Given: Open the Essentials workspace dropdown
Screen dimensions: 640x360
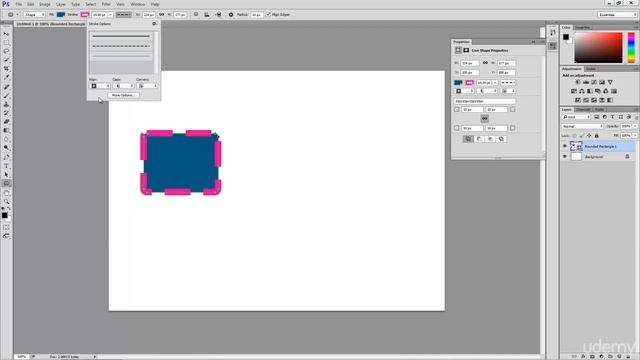Looking at the screenshot, I should tap(617, 15).
